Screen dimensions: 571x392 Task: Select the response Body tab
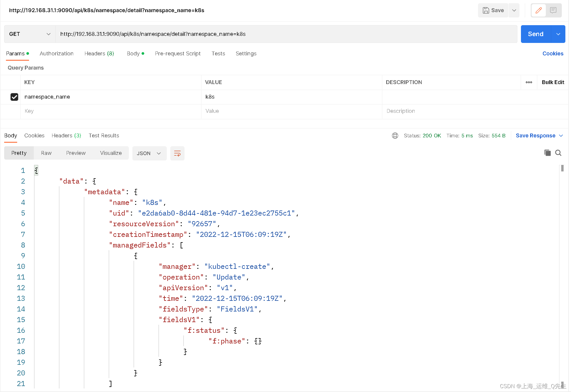(11, 136)
